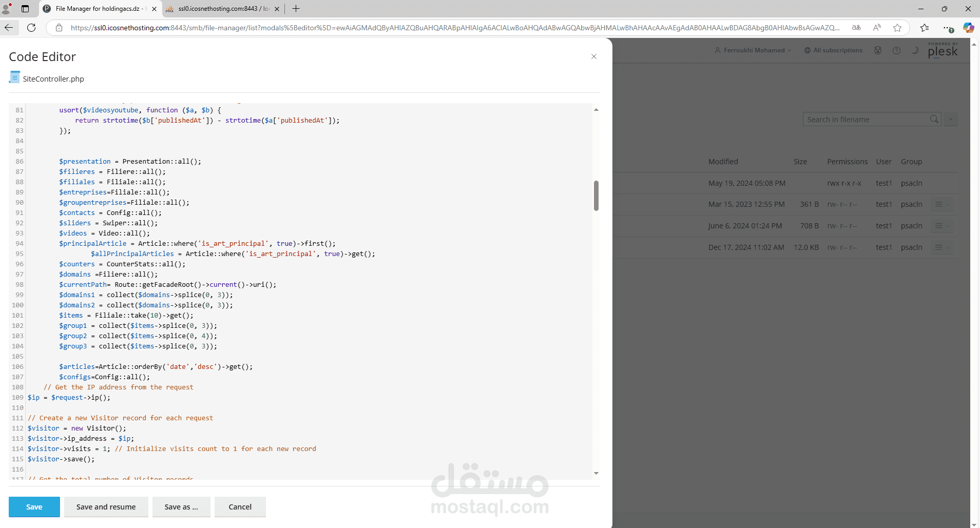This screenshot has height=528, width=980.
Task: Open the help question mark icon
Action: coord(896,50)
